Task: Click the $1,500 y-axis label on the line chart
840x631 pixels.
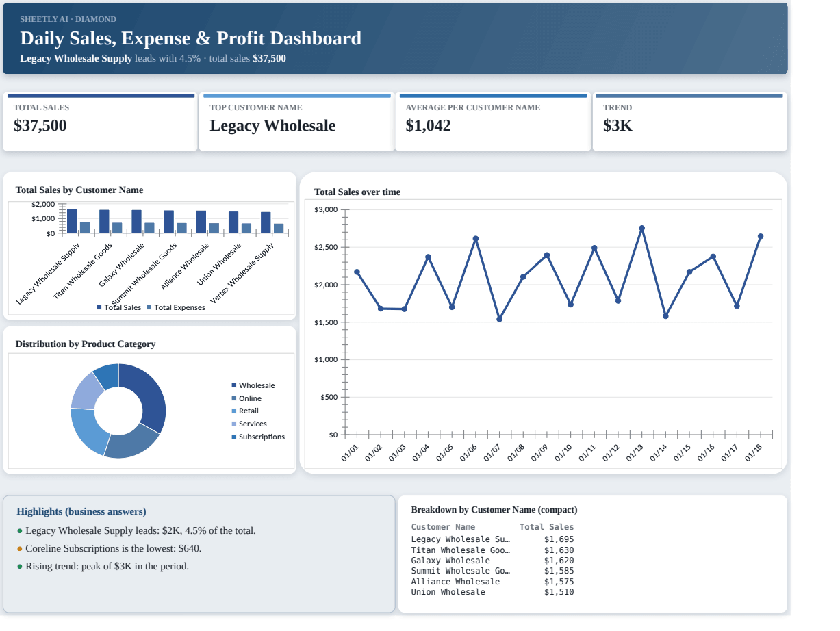Action: click(326, 322)
